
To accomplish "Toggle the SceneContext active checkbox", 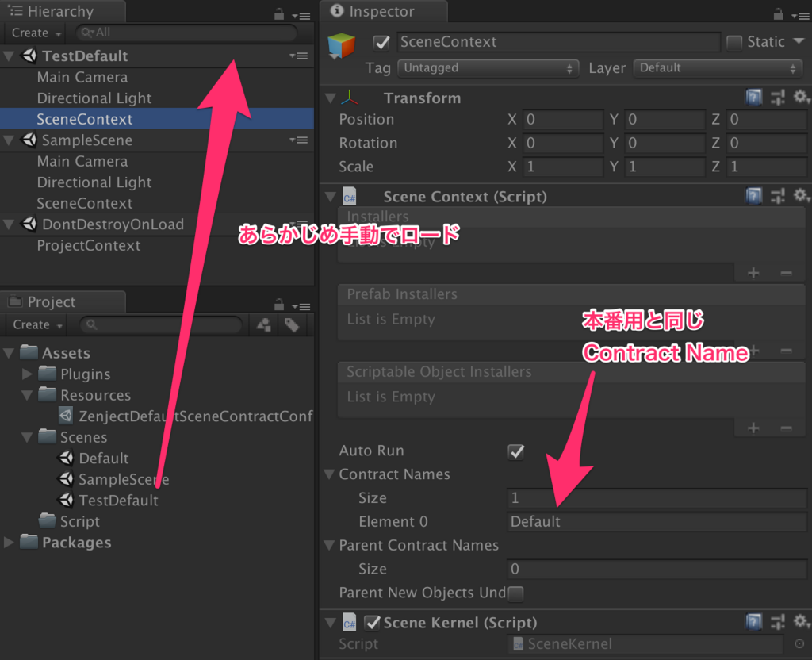I will click(381, 43).
